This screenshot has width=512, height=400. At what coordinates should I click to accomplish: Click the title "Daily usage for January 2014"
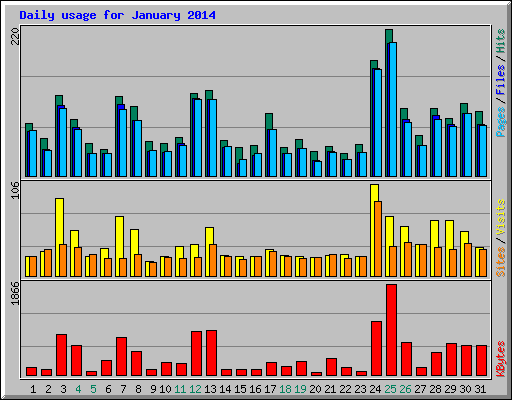point(117,15)
